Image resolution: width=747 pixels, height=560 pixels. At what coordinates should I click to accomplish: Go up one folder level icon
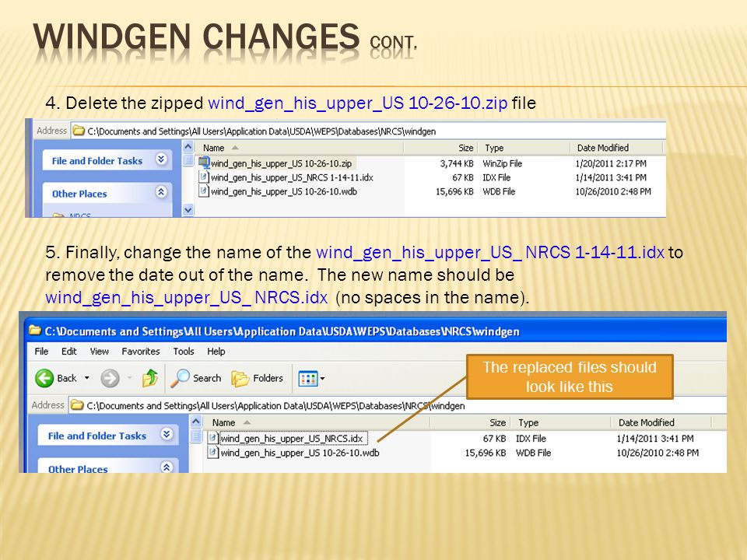tap(150, 378)
